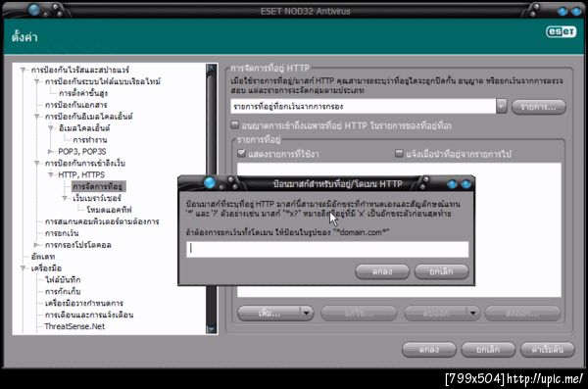
Task: Open the address list type dropdown
Action: 502,106
